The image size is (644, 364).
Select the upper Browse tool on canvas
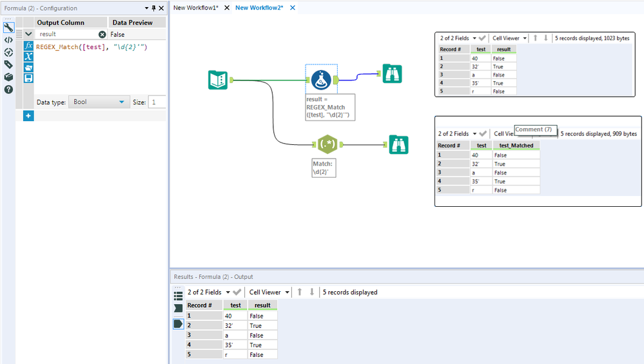(x=392, y=74)
